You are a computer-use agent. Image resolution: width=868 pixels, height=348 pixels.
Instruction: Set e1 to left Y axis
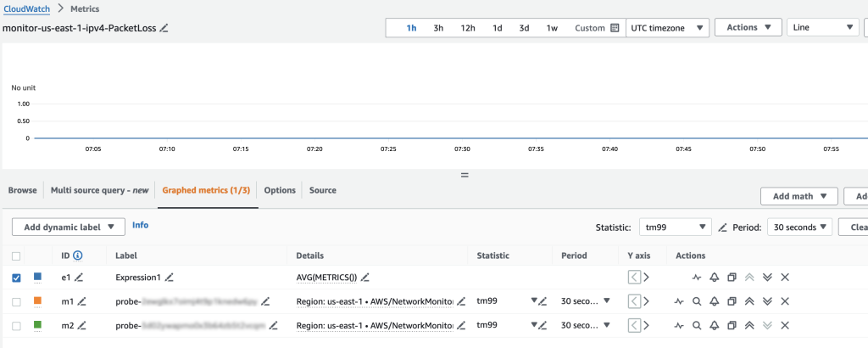click(634, 277)
